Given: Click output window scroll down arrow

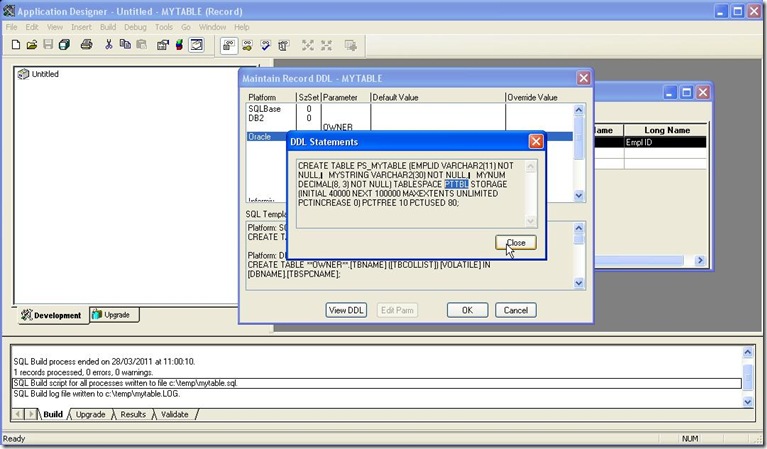Looking at the screenshot, I should [x=747, y=402].
